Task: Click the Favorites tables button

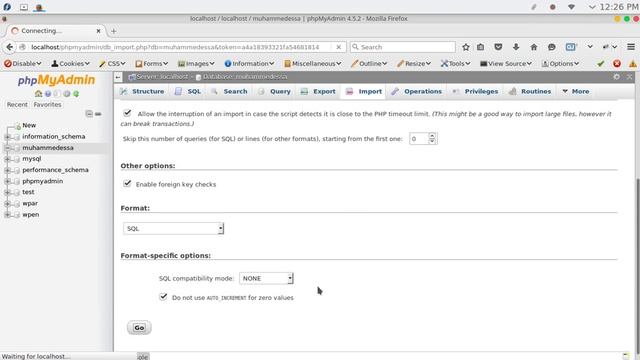Action: [x=47, y=104]
